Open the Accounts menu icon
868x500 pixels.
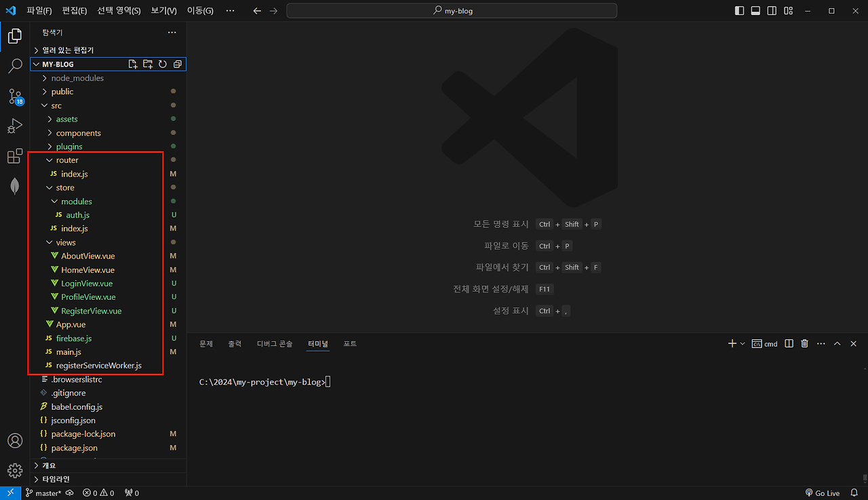click(x=15, y=441)
